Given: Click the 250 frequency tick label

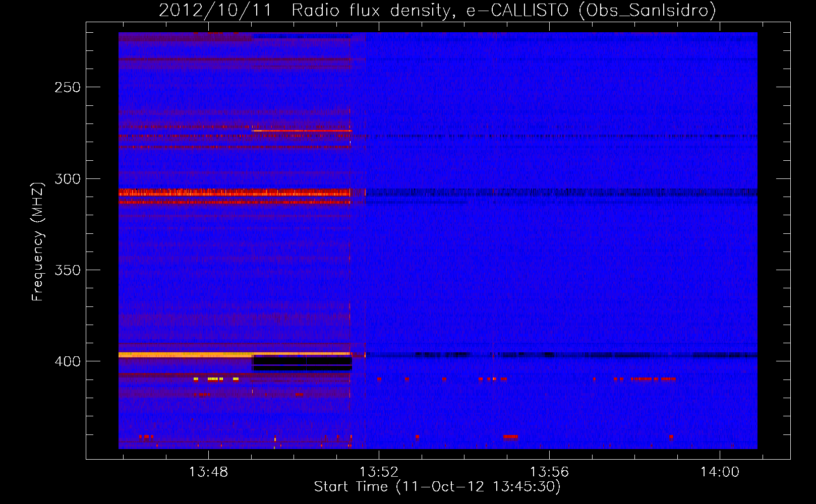Looking at the screenshot, I should [x=68, y=87].
